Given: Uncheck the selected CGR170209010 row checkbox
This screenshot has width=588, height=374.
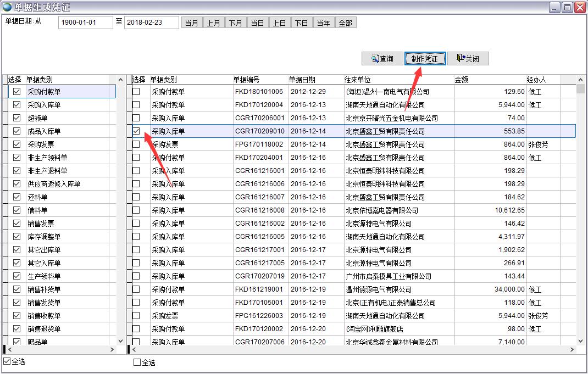Looking at the screenshot, I should (x=136, y=131).
